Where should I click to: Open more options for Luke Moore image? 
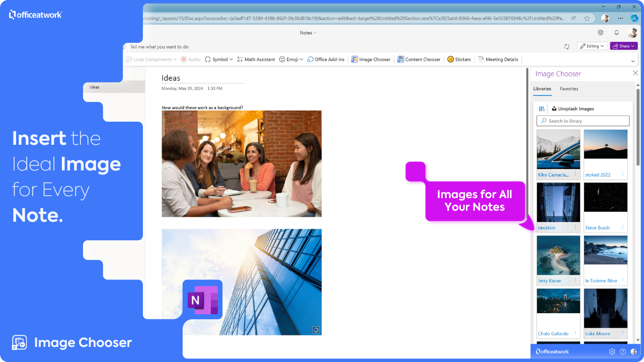[623, 333]
